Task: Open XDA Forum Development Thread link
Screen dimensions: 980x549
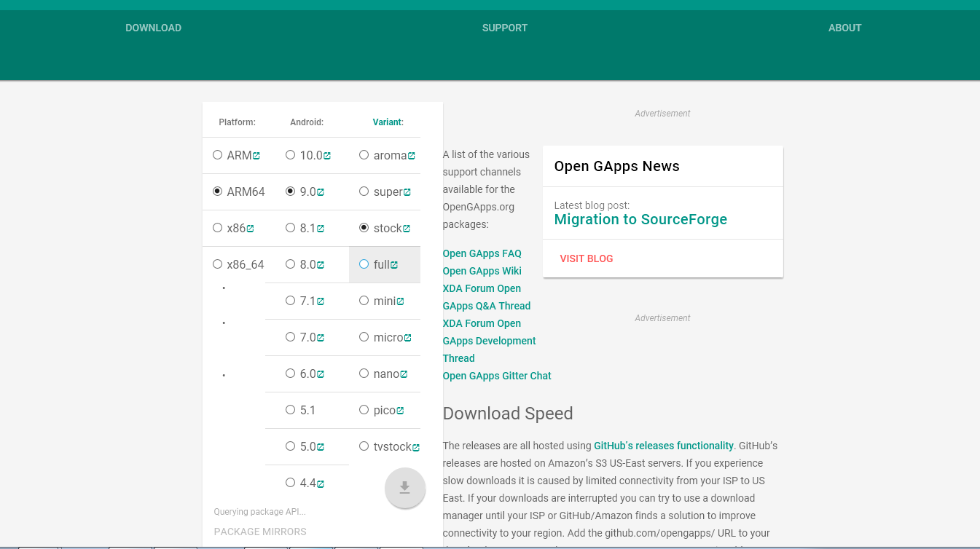Action: click(x=490, y=341)
